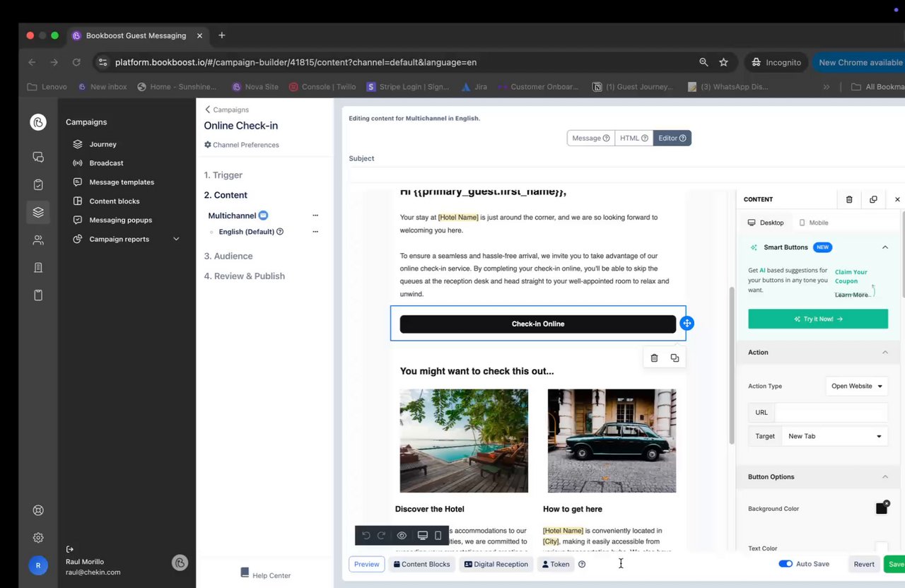The width and height of the screenshot is (905, 588).
Task: Open the settings gear icon in left rail
Action: point(38,538)
